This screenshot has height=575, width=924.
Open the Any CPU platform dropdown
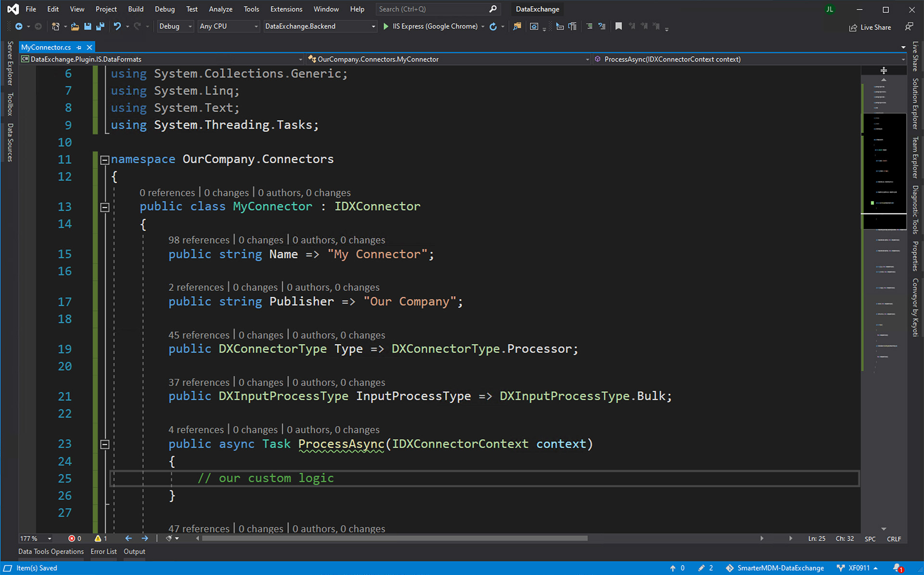coord(229,26)
